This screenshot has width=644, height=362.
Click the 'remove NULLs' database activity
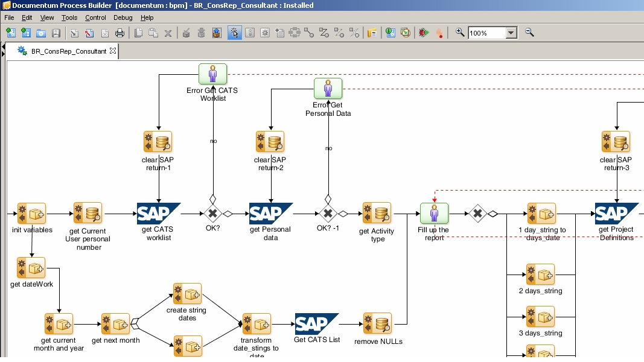(378, 324)
